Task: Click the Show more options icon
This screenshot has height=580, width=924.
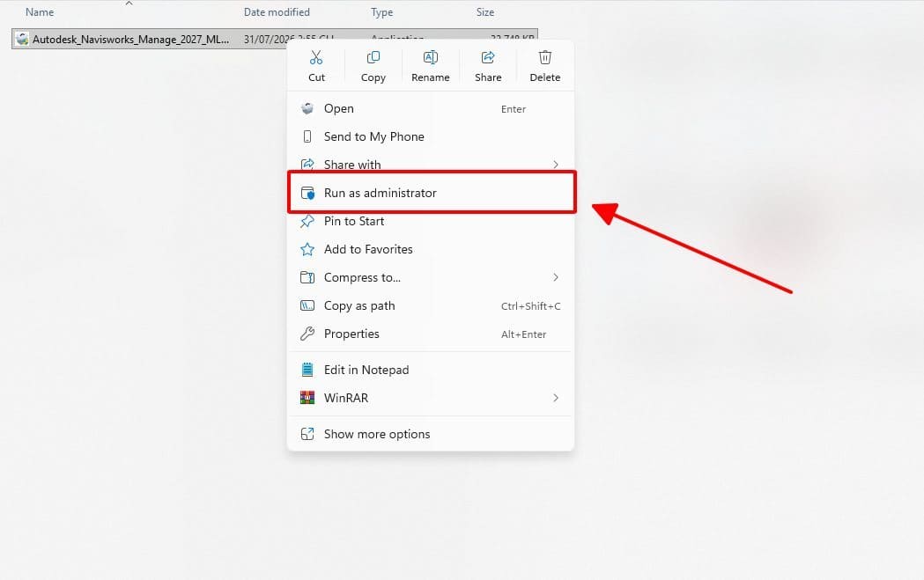Action: click(307, 434)
